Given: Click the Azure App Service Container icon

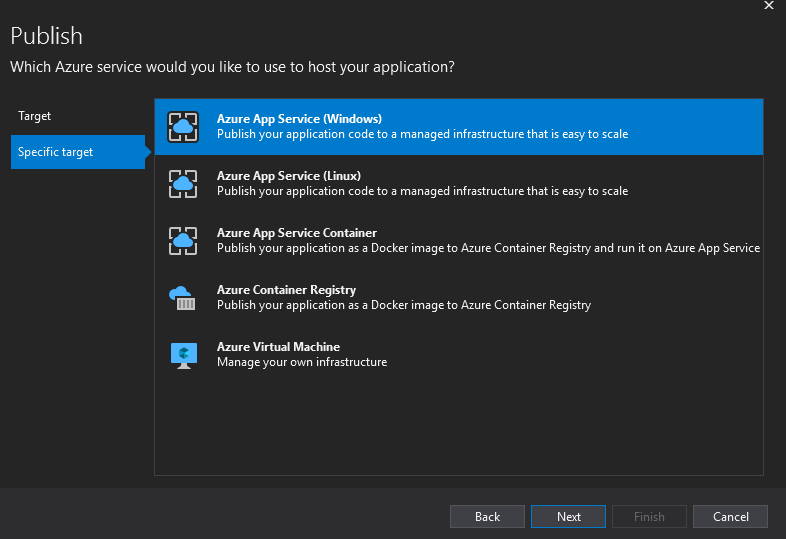Looking at the screenshot, I should click(183, 240).
